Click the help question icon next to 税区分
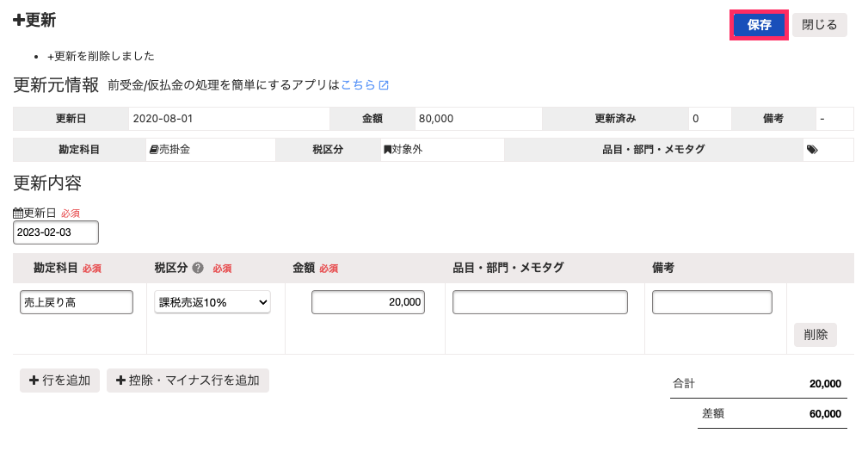868x458 pixels. [198, 268]
